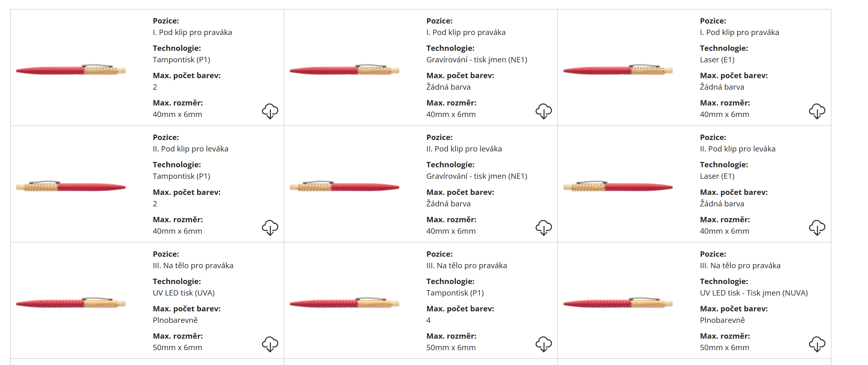Open pen image for position III Tampontisk (P1)
Image resolution: width=868 pixels, height=365 pixels.
[344, 303]
